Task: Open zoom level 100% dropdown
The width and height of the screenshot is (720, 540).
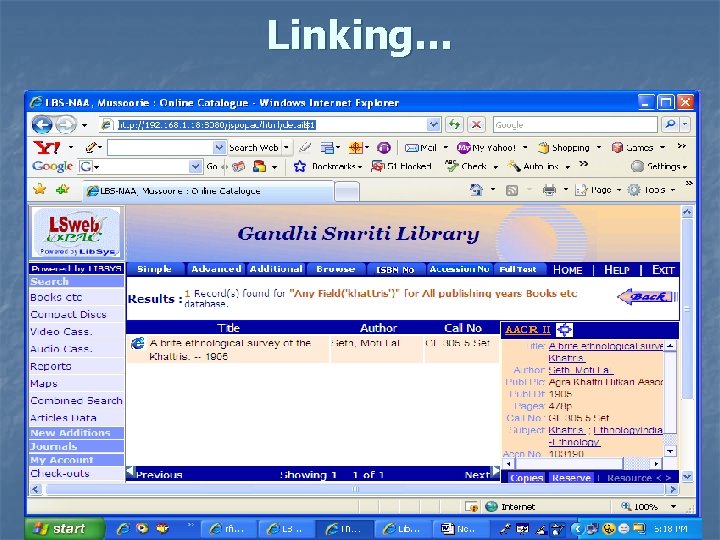Action: click(673, 506)
